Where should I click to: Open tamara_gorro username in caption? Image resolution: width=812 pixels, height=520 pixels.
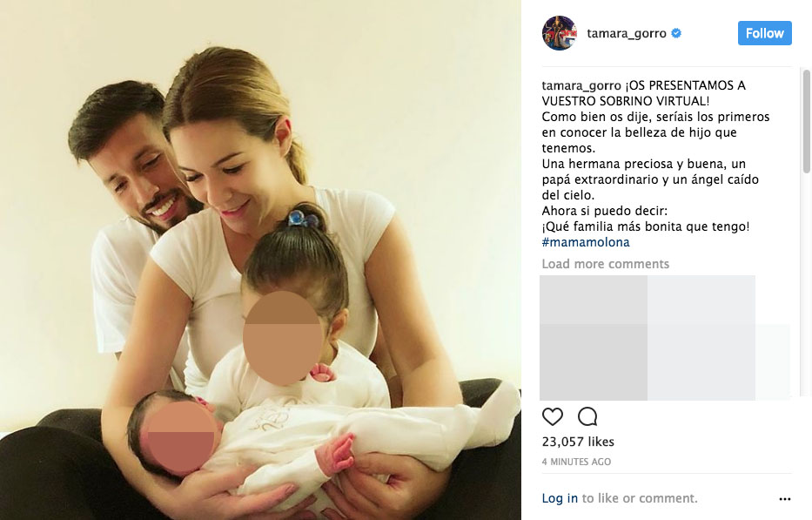pos(581,85)
